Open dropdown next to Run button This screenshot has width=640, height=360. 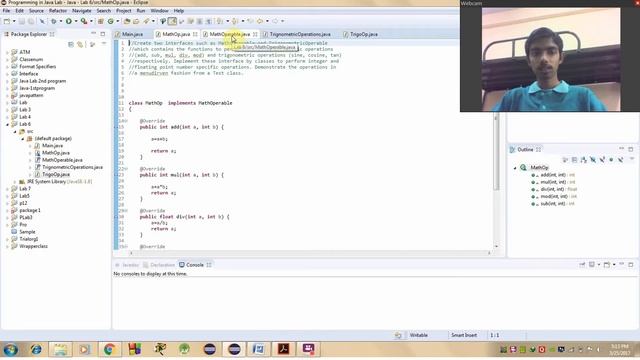tap(76, 21)
